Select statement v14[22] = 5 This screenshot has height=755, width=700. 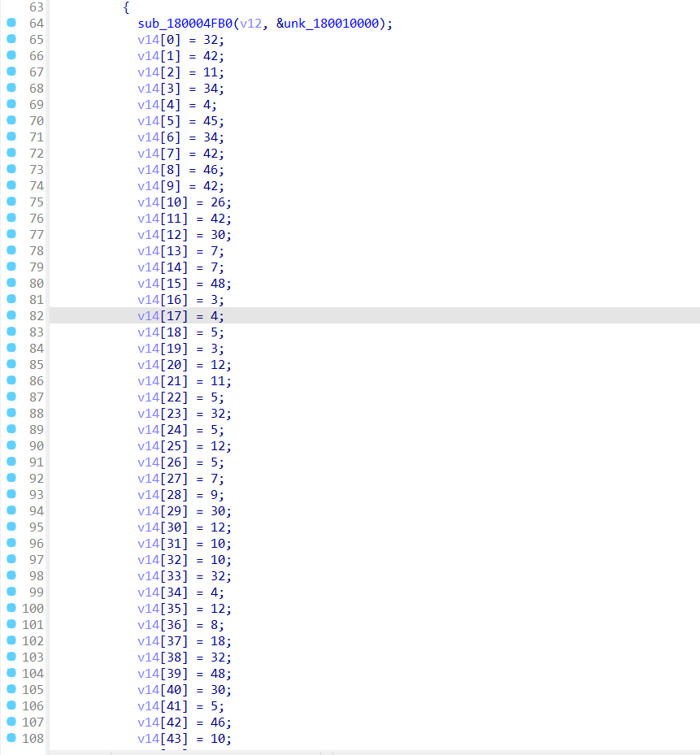click(180, 397)
